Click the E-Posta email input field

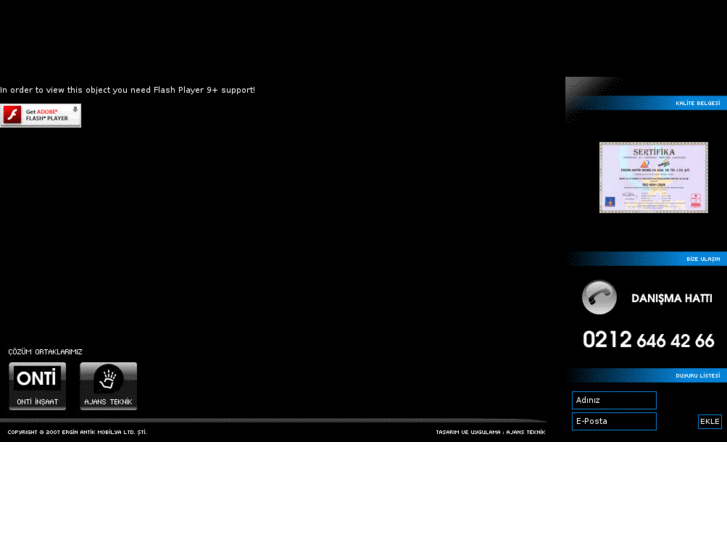click(x=614, y=422)
